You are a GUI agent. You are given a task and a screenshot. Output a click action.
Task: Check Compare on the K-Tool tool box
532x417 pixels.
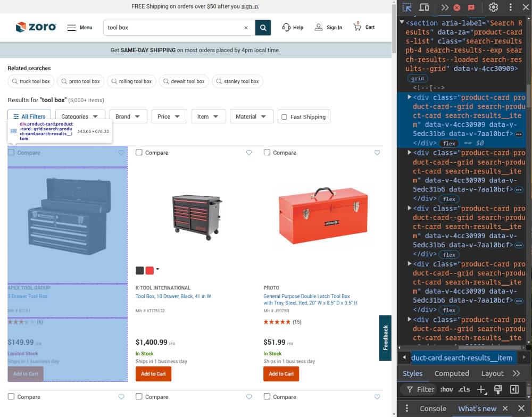[139, 153]
